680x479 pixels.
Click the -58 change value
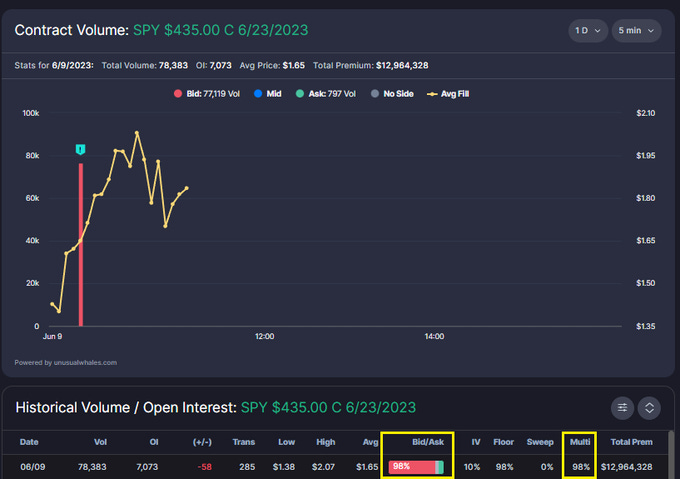(205, 467)
